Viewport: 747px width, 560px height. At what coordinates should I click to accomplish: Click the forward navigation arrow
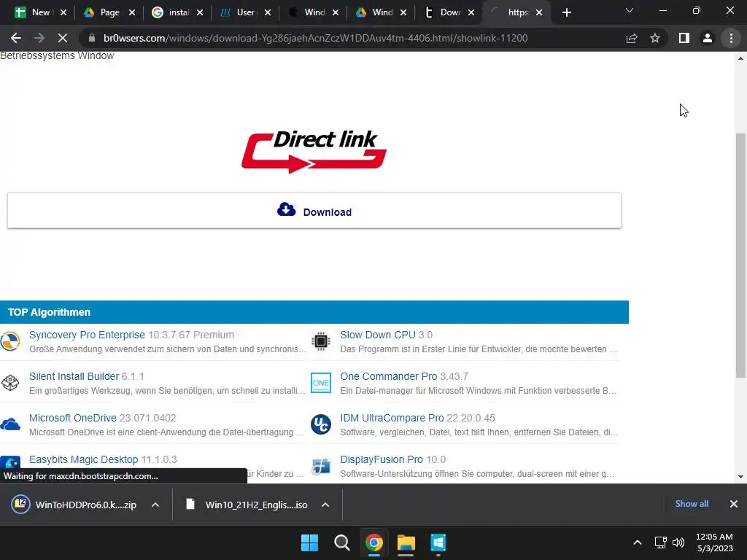tap(39, 38)
